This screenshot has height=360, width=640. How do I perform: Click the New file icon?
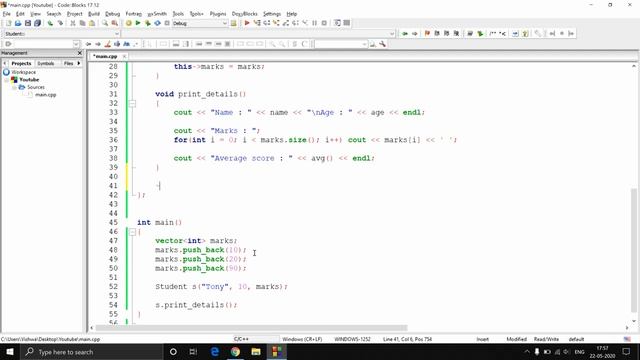pos(8,23)
